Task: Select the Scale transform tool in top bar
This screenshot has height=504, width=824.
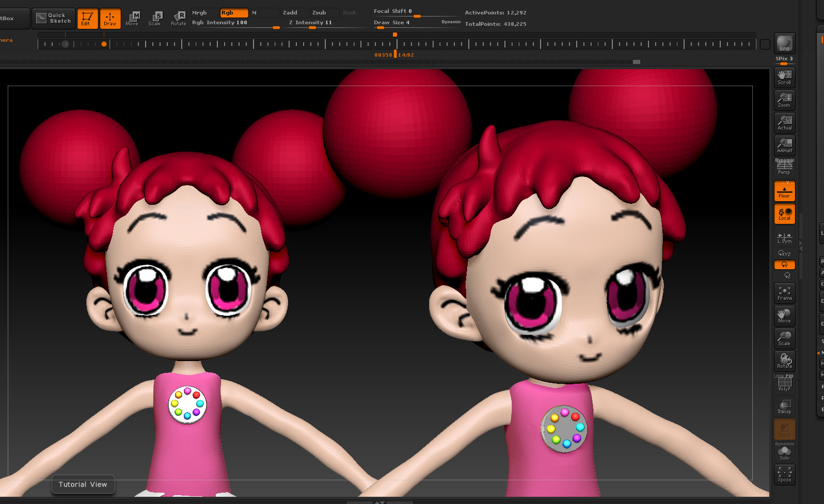Action: (x=155, y=19)
